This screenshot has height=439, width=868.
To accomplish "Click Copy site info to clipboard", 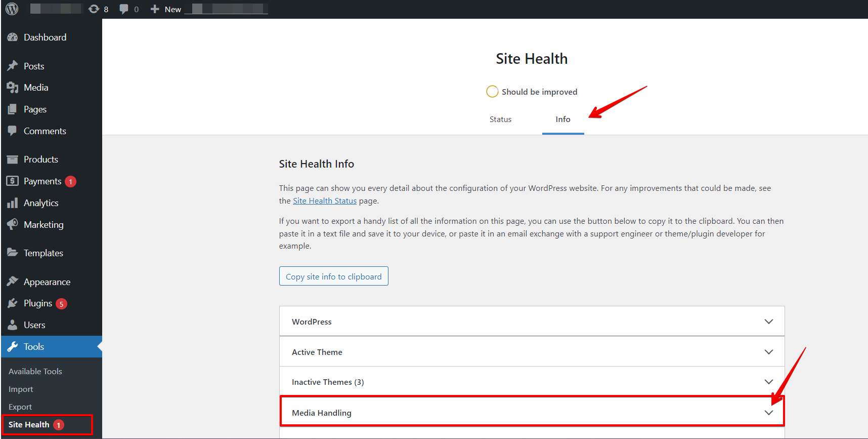I will pos(333,276).
